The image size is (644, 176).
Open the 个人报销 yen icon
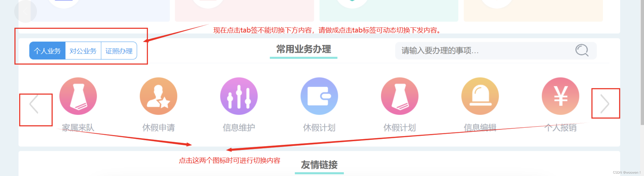point(560,96)
